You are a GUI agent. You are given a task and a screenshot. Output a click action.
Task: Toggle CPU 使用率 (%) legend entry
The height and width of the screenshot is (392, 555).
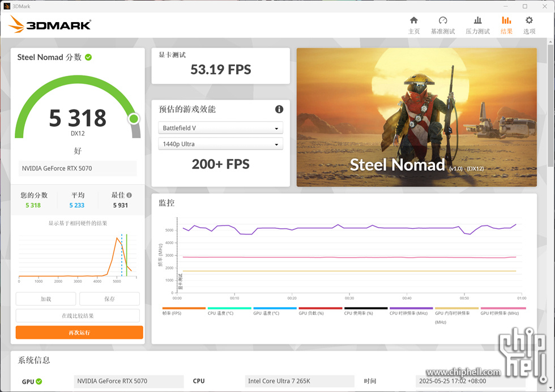[366, 311]
